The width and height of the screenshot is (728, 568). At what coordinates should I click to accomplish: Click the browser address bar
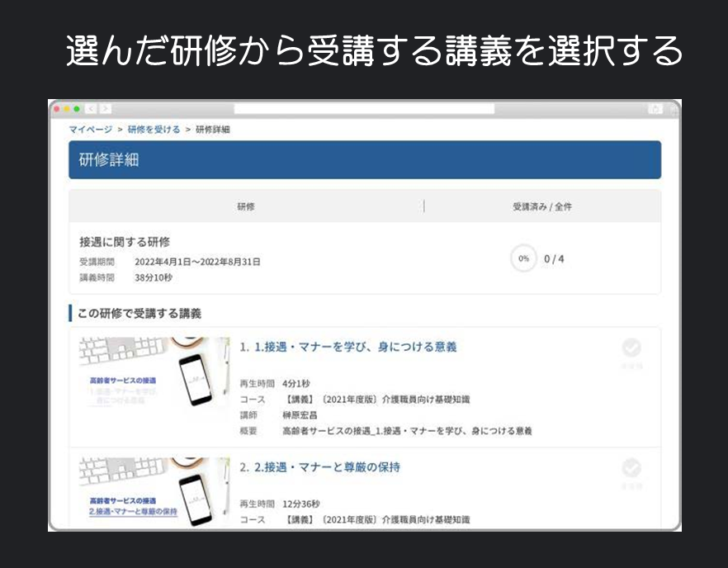[x=363, y=109]
